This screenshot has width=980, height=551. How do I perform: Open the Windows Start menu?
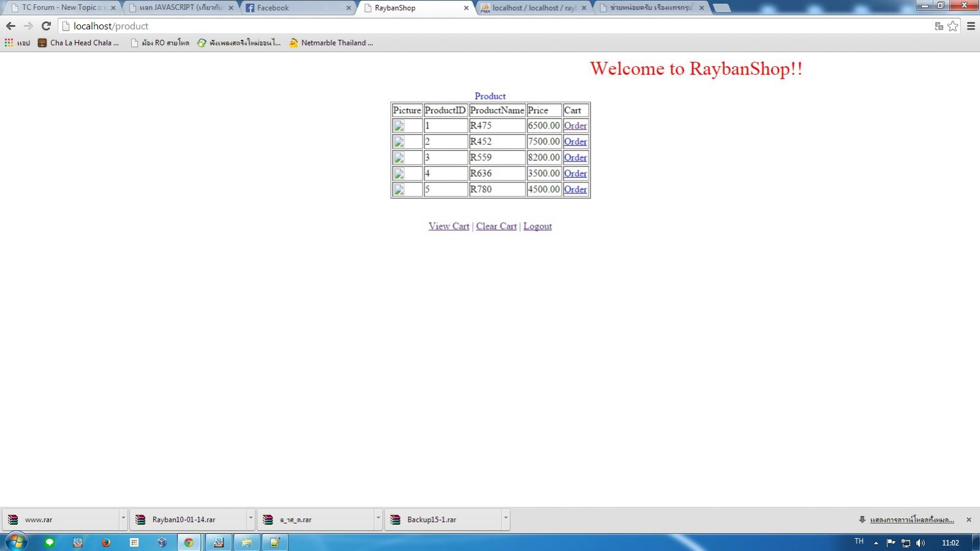pyautogui.click(x=16, y=542)
